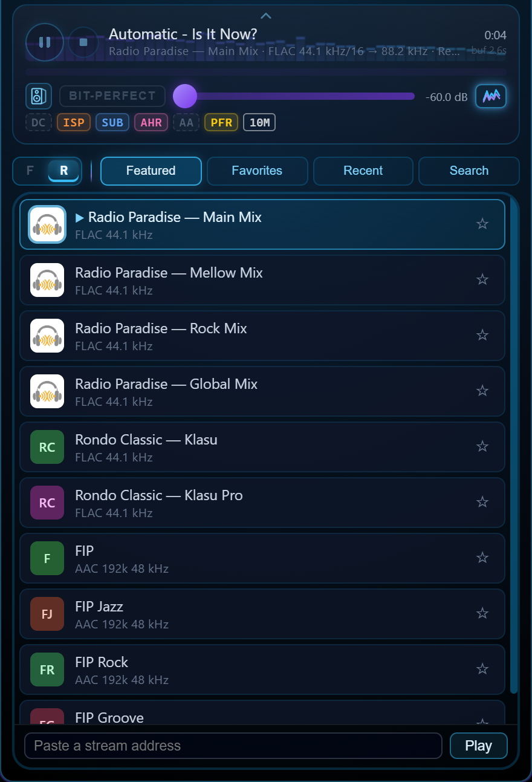Click Radio Paradise Rock Mix logo
532x782 pixels.
[x=47, y=336]
